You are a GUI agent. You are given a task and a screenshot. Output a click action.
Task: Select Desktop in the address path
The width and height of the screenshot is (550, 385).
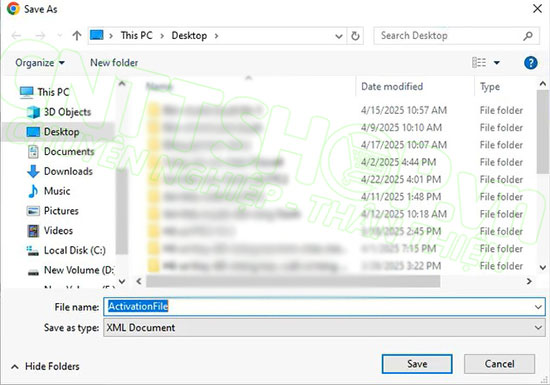pos(189,35)
